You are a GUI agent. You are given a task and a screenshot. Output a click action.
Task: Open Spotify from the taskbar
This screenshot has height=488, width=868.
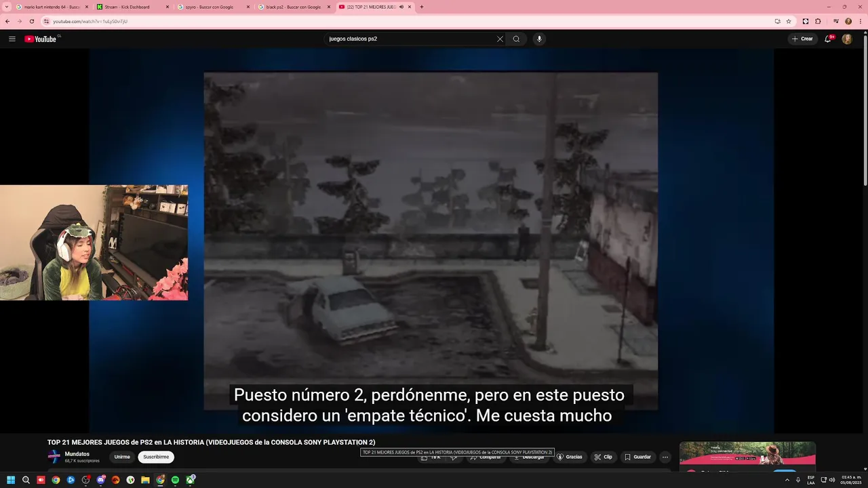click(175, 480)
